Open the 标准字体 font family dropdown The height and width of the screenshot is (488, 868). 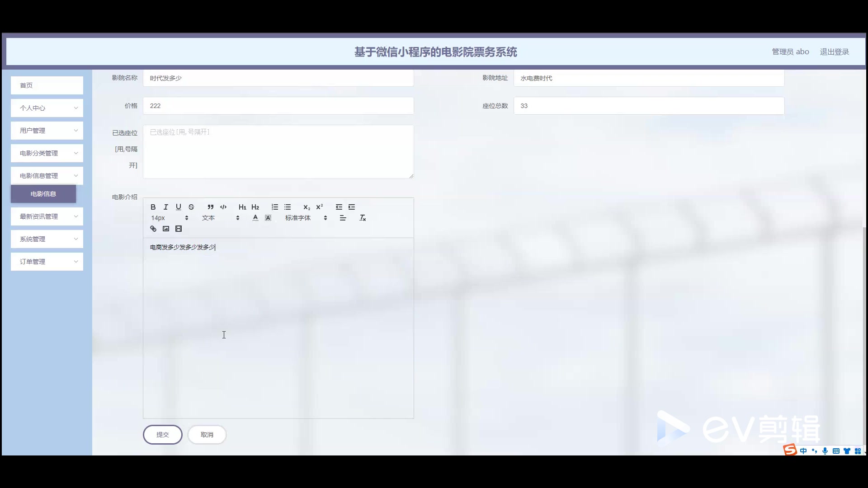(306, 218)
